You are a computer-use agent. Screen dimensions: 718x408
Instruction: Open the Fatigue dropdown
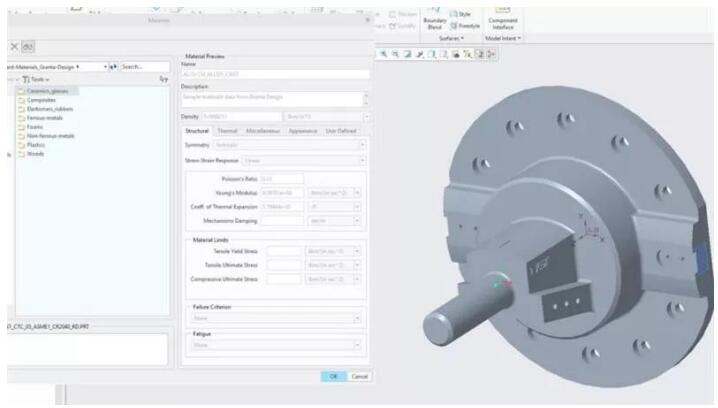(x=274, y=345)
